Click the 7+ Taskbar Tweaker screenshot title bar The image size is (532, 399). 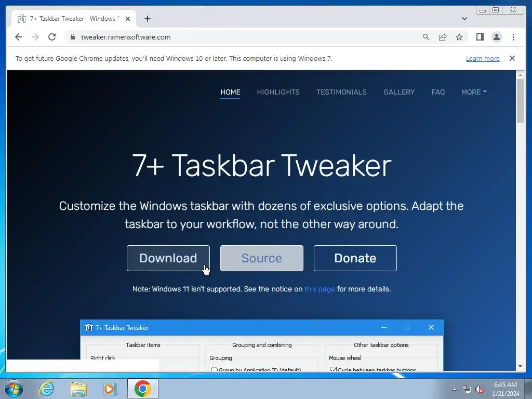tap(262, 327)
